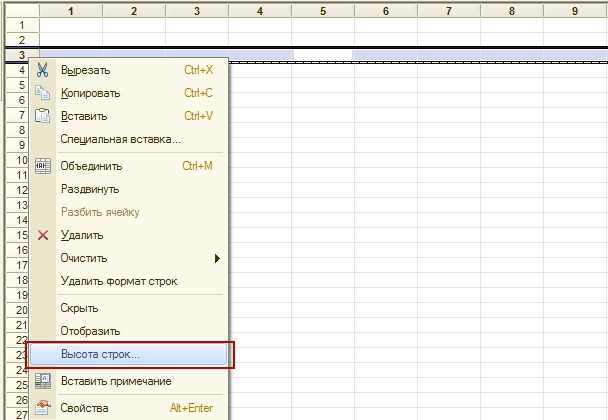Select Скрыть to hide rows

[79, 308]
